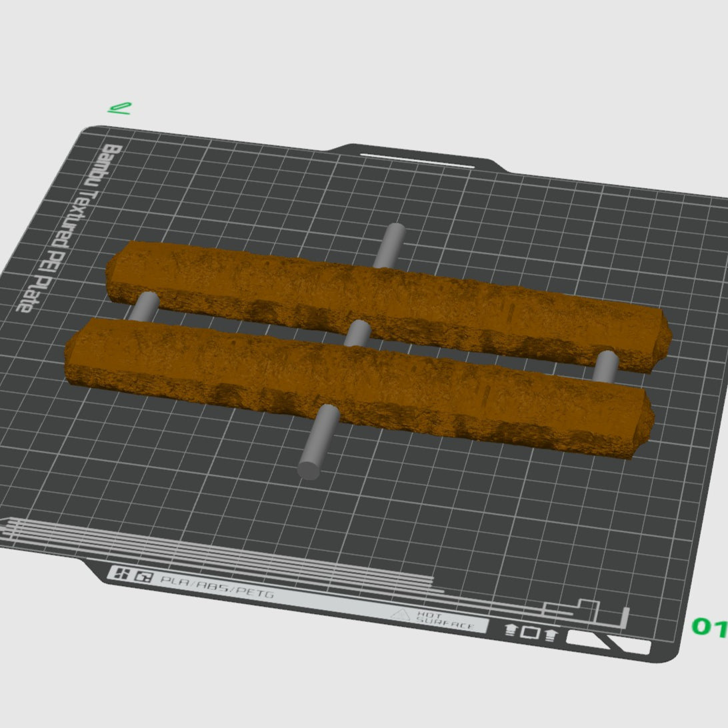Click the second square icon left of PLA/ABS/PETG
Screen dimensions: 728x728
(x=144, y=577)
